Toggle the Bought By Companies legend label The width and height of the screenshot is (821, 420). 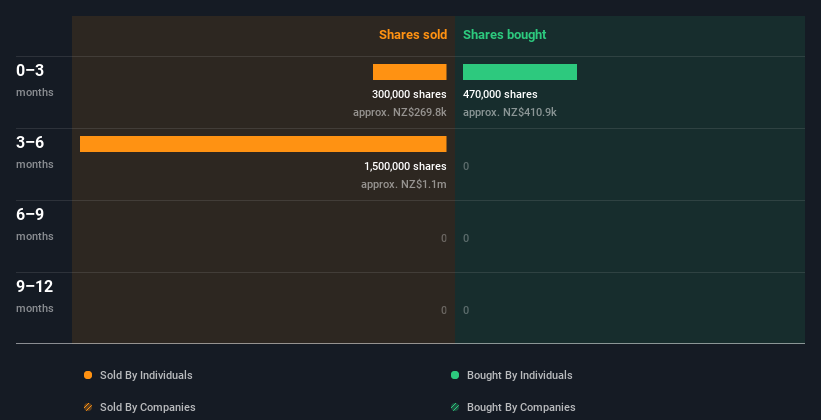(521, 407)
